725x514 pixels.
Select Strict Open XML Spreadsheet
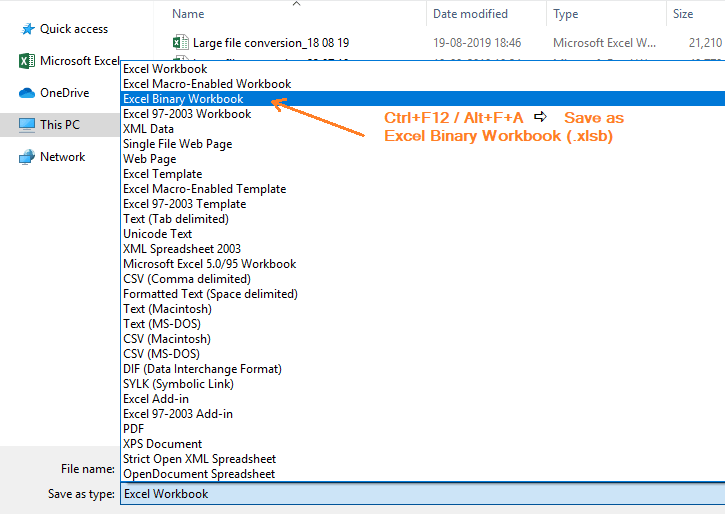(423, 459)
